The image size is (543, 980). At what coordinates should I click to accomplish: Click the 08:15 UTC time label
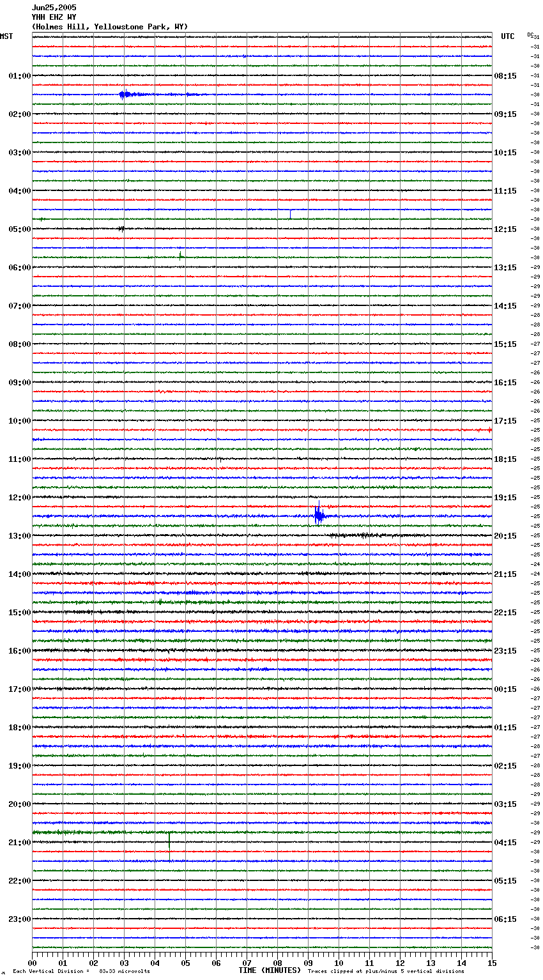(505, 76)
